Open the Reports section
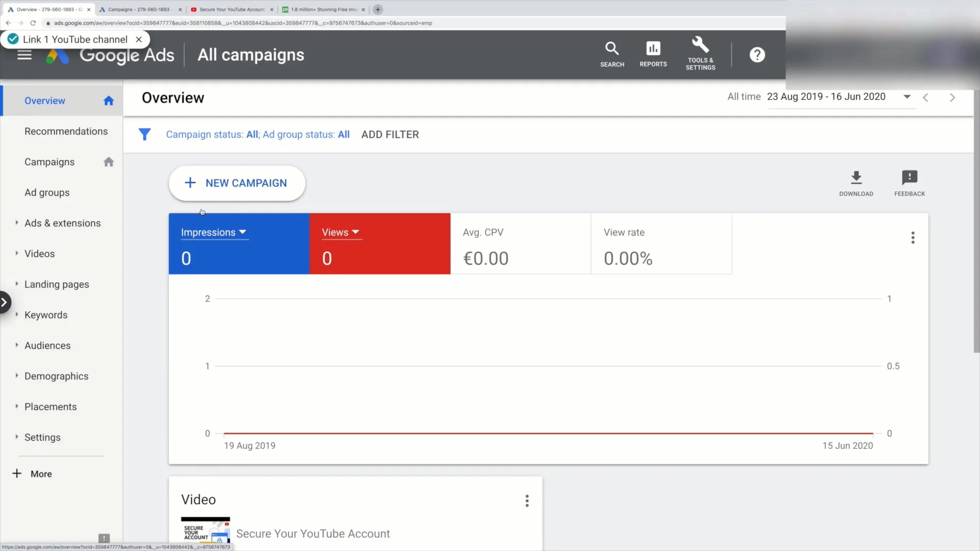This screenshot has width=980, height=551. (653, 54)
